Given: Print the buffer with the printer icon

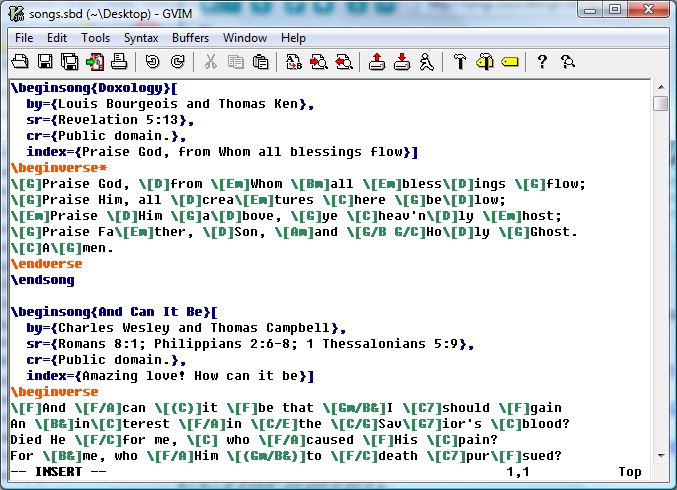Looking at the screenshot, I should 119,62.
